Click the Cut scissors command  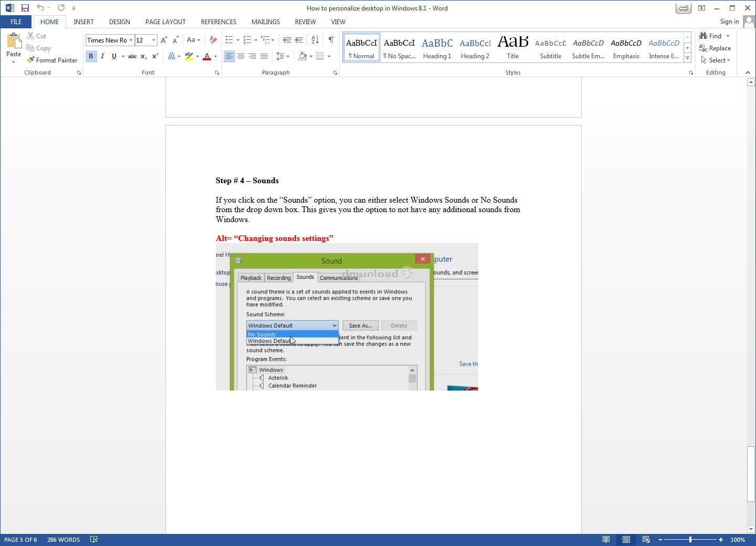pyautogui.click(x=37, y=36)
